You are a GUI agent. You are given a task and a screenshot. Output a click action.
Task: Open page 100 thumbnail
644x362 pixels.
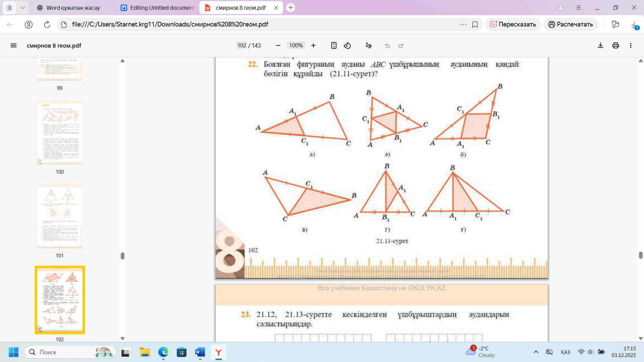(x=60, y=132)
